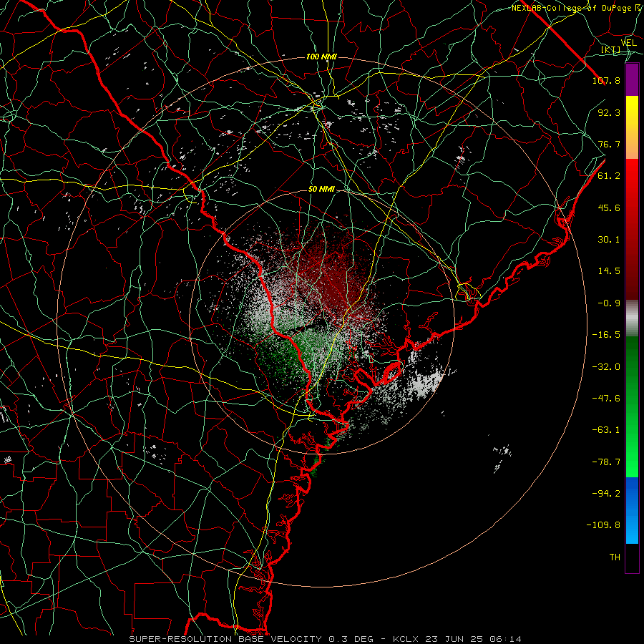Click the yellow segment of the color scale

tap(632, 127)
